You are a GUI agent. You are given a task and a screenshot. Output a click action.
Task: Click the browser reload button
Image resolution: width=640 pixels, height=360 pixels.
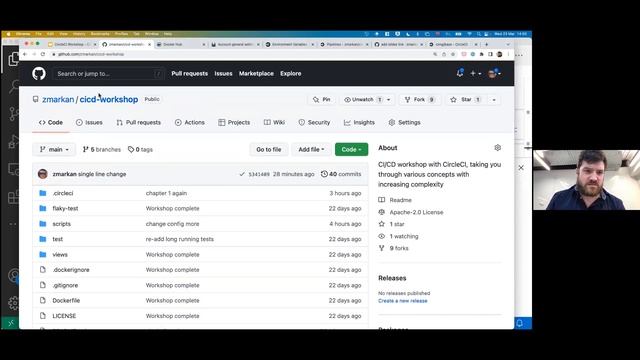(x=43, y=54)
